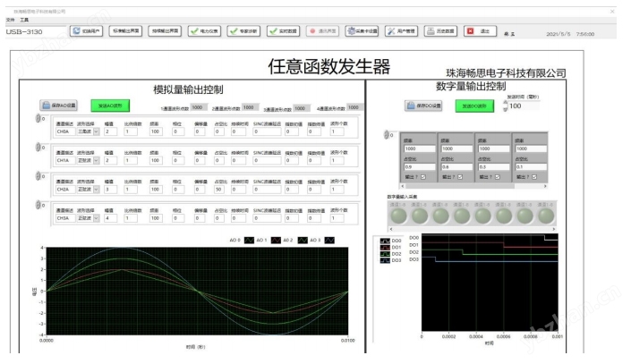Open the 历史数据 history data page
Image resolution: width=631 pixels, height=364 pixels.
click(440, 31)
